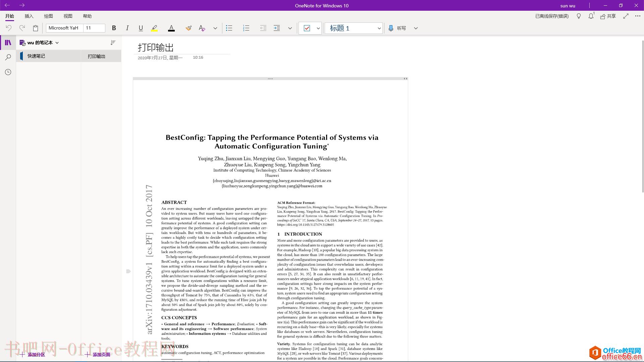Toggle bulleted list
This screenshot has width=644, height=362.
(229, 28)
